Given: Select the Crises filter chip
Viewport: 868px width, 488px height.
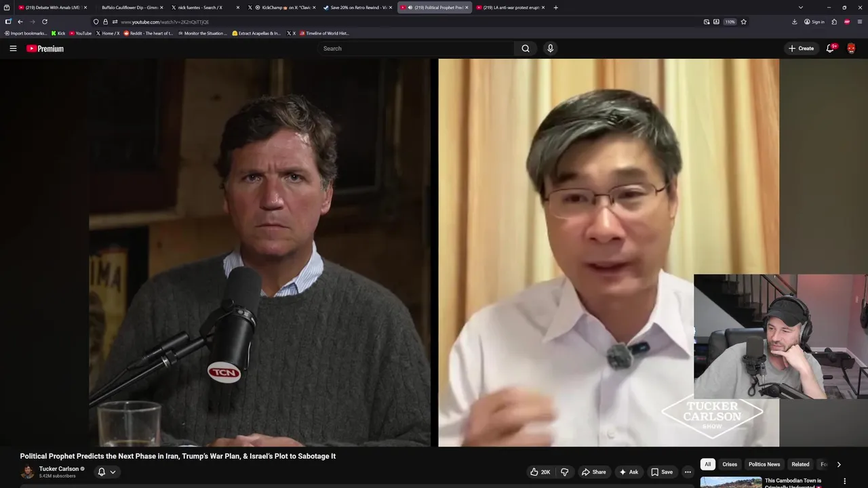Looking at the screenshot, I should click(730, 464).
